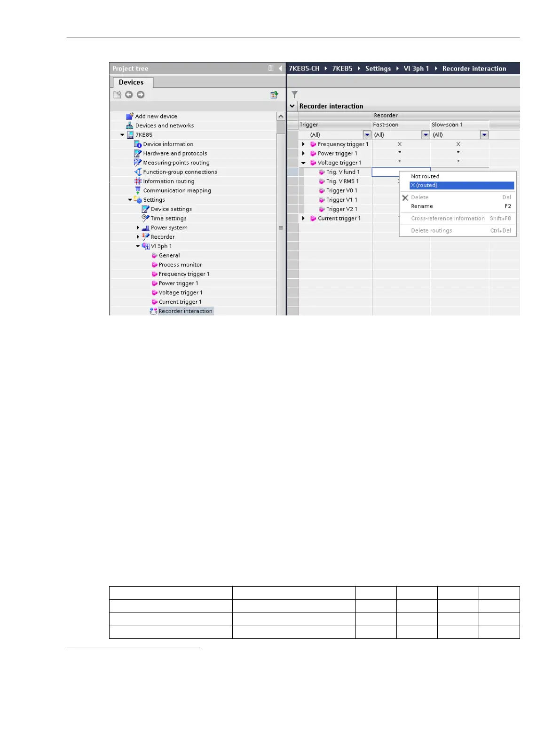Viewport: 560px width, 746px height.
Task: Click the Device information icon
Action: [138, 144]
